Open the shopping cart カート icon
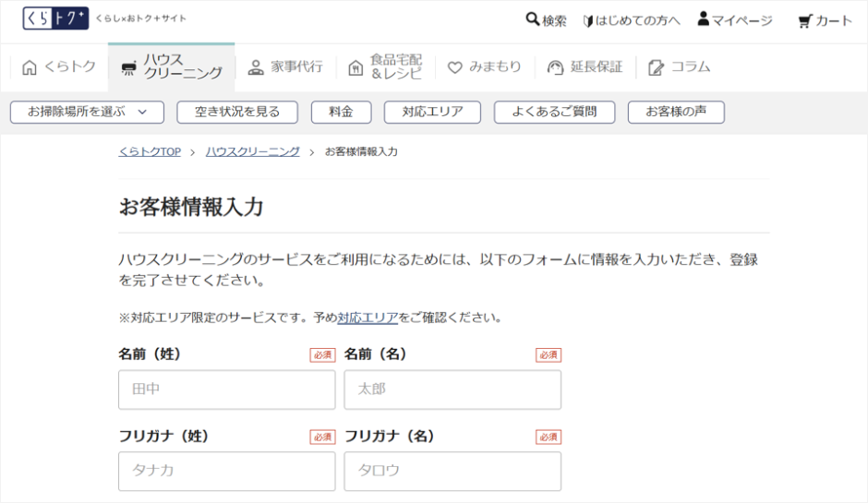The image size is (868, 503). pyautogui.click(x=805, y=20)
